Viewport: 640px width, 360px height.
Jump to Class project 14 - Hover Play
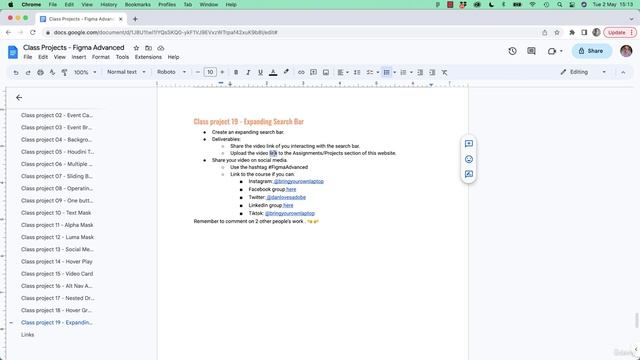coord(57,262)
